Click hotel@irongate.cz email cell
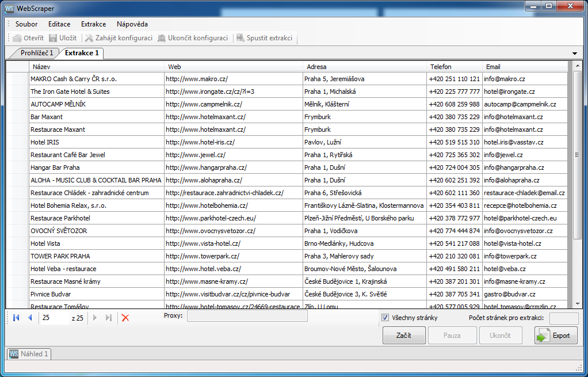 [525, 92]
